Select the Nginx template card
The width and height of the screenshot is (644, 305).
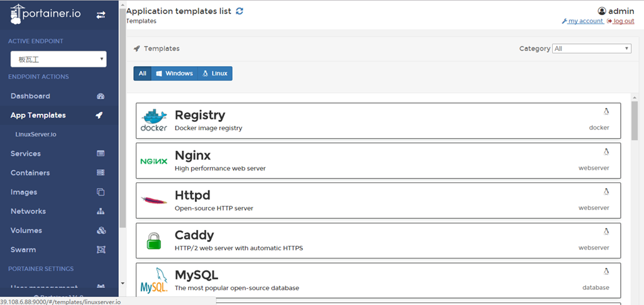point(378,160)
